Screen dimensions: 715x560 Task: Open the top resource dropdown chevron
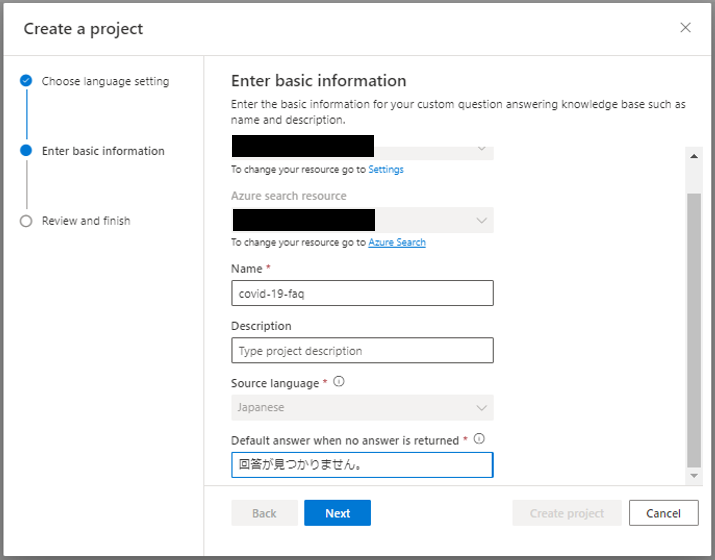tap(482, 149)
